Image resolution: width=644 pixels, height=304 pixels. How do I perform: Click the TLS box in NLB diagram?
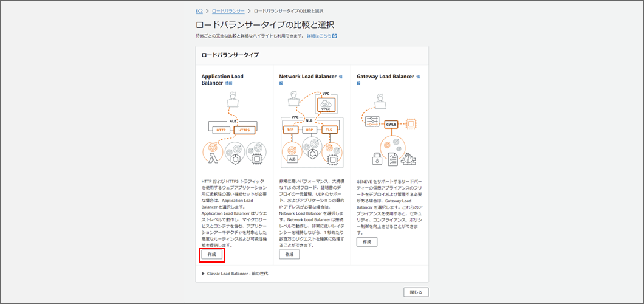(329, 130)
